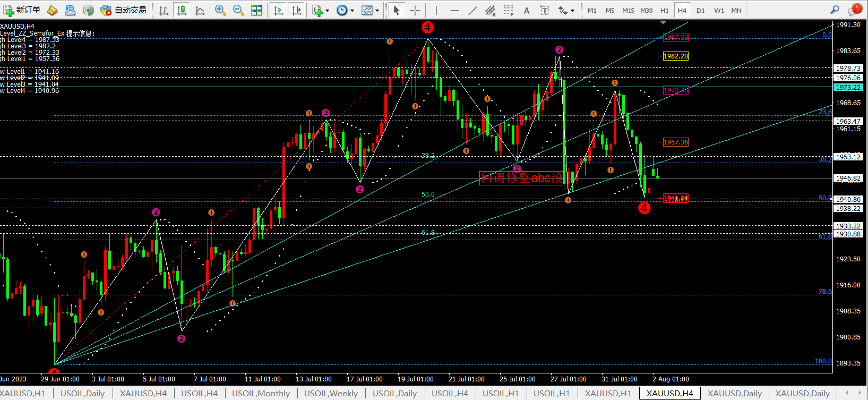
Task: Switch timeframe to M5
Action: point(610,10)
